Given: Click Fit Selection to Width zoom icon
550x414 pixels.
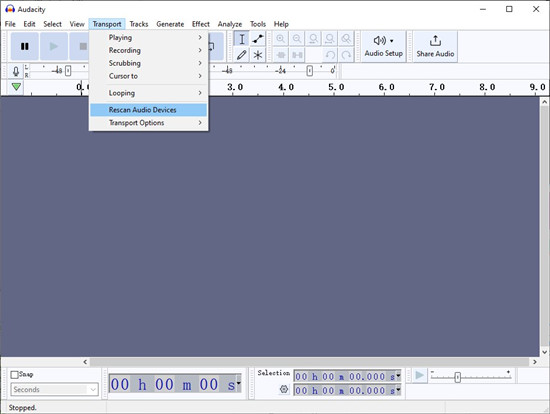Looking at the screenshot, I should click(314, 39).
